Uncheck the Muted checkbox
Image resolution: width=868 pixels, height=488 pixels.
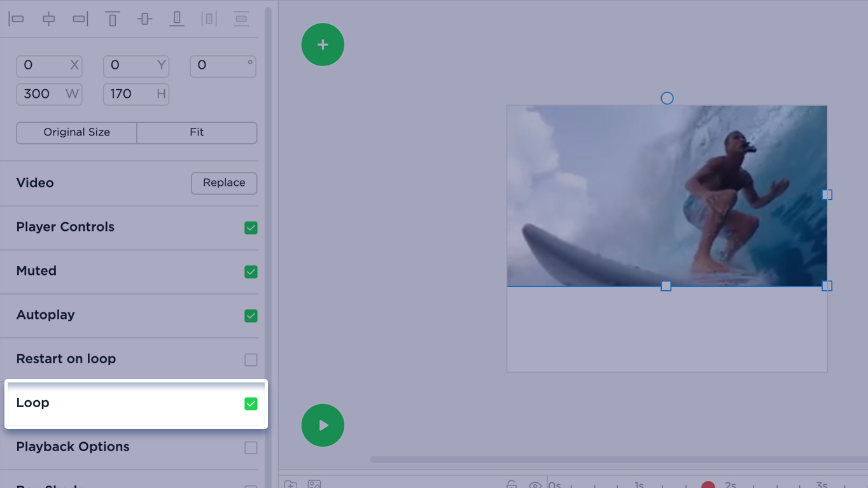[251, 272]
